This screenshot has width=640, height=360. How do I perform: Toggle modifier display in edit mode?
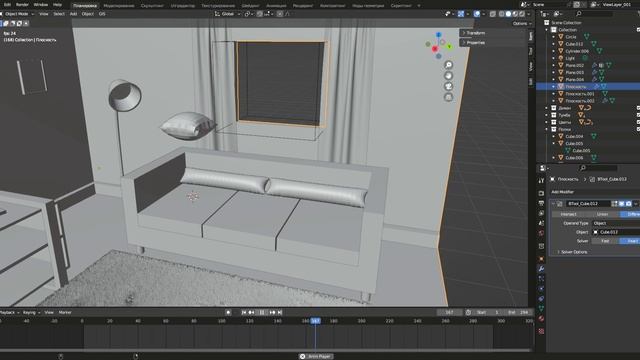(x=614, y=203)
